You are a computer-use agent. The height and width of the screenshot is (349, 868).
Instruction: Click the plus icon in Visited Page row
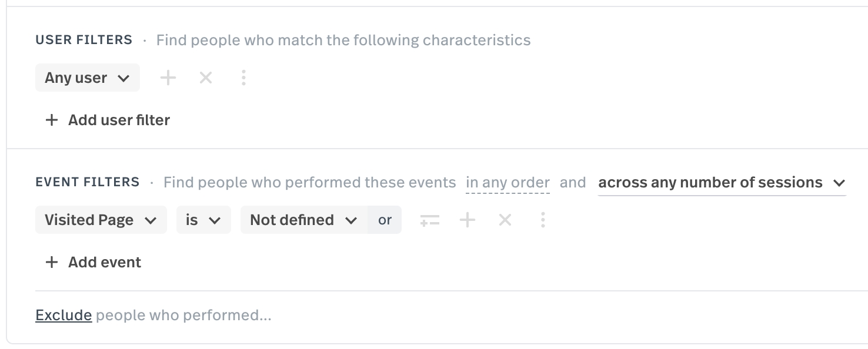[x=468, y=220]
